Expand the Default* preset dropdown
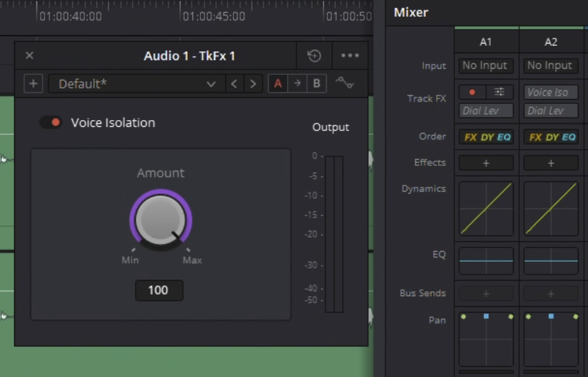 (137, 84)
